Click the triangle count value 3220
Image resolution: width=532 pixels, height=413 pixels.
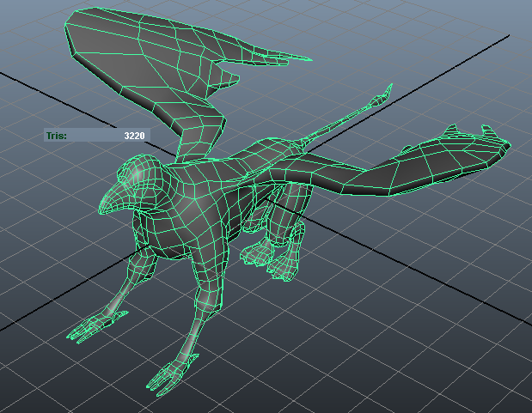coord(134,136)
